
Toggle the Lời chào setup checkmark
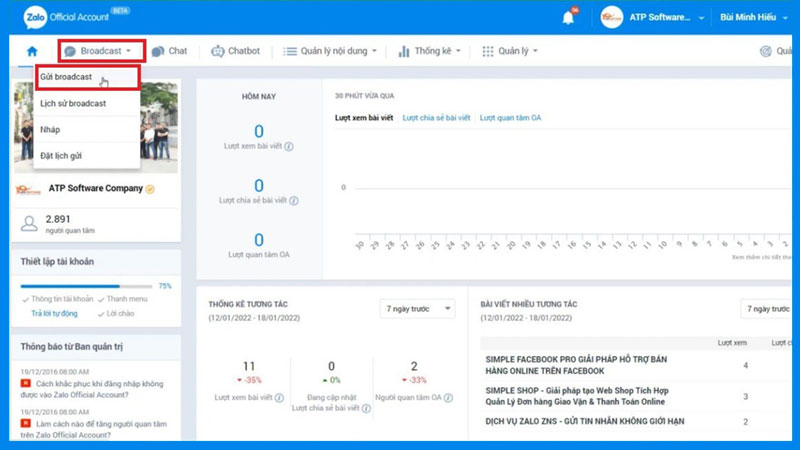[x=101, y=314]
